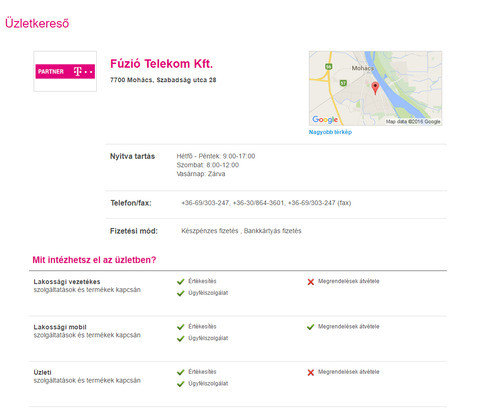
Task: Click green check beside Lakossági mobil Megrendelések átvétele
Action: (x=311, y=327)
